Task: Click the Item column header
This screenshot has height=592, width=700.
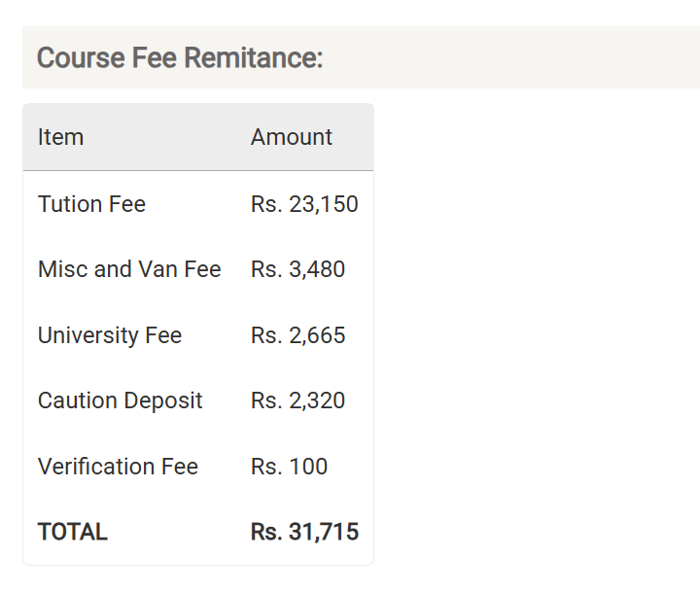Action: [x=60, y=137]
